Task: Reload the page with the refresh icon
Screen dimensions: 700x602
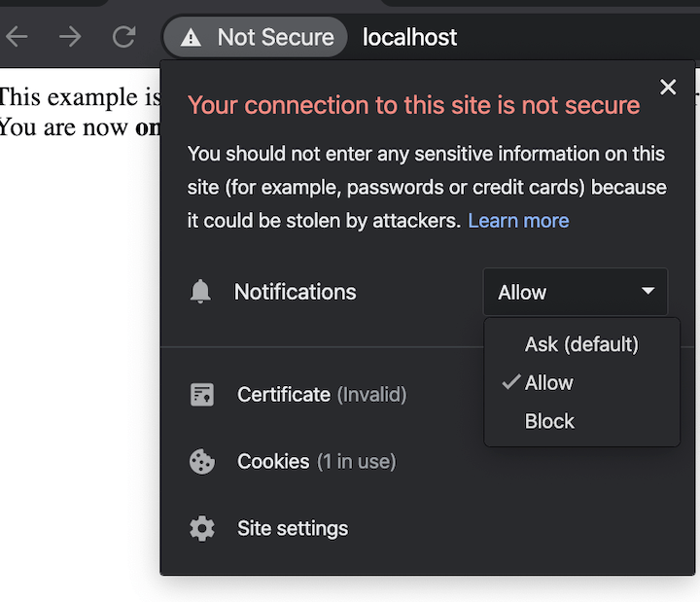Action: coord(123,38)
